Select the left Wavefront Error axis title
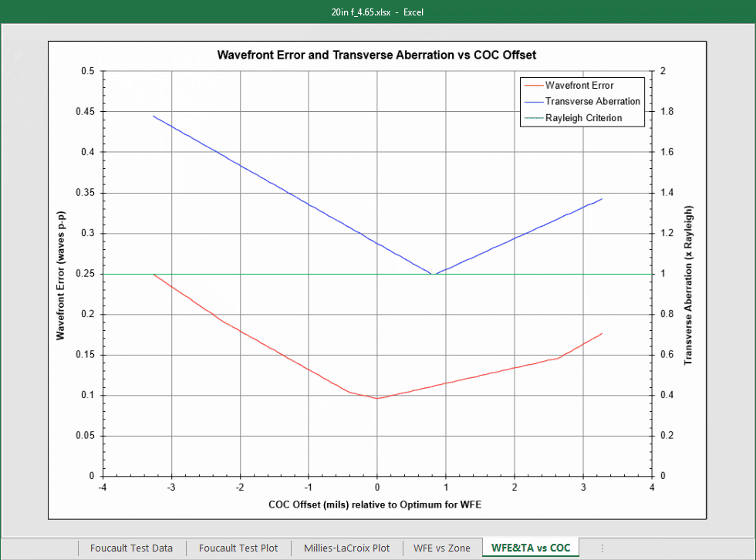The width and height of the screenshot is (756, 560). click(x=60, y=274)
